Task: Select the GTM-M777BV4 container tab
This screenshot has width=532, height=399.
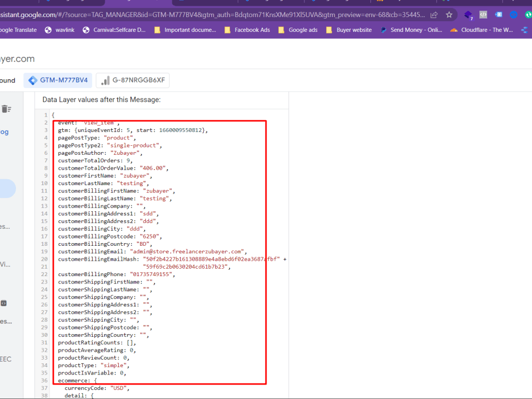Action: click(57, 80)
